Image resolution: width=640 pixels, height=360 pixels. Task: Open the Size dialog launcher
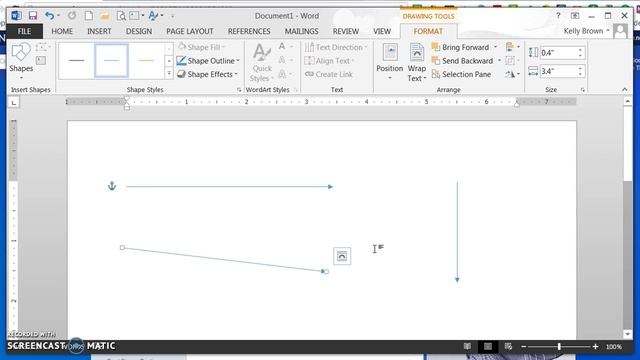(x=582, y=90)
